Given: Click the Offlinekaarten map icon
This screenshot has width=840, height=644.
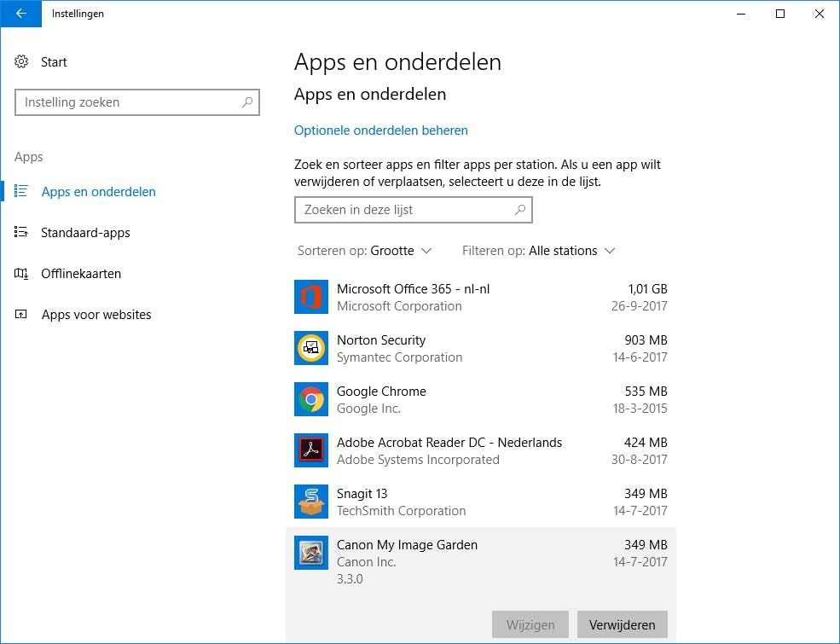Looking at the screenshot, I should point(20,273).
